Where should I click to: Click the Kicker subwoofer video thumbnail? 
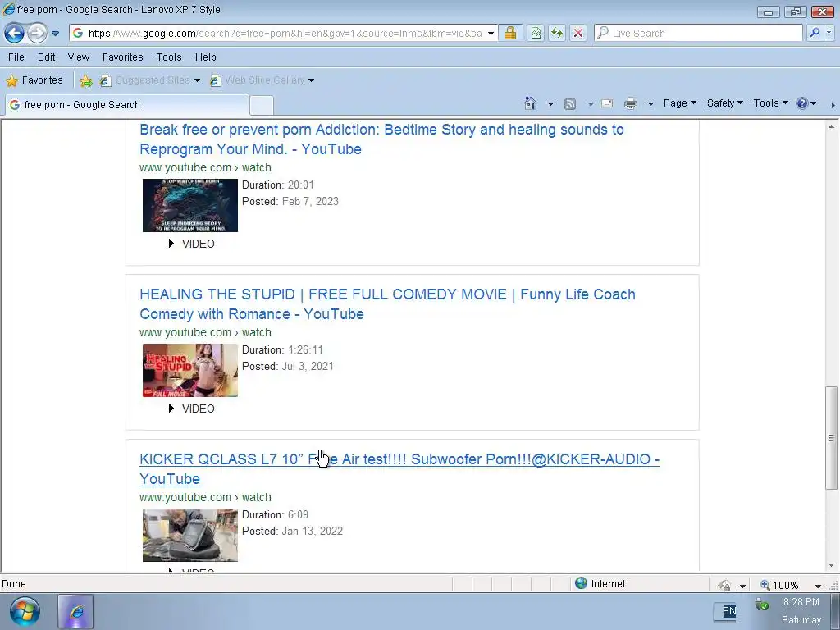[190, 535]
